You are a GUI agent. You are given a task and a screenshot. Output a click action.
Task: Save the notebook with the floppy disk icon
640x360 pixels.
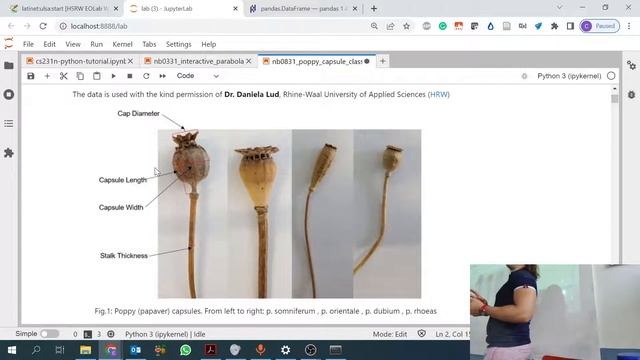click(31, 76)
